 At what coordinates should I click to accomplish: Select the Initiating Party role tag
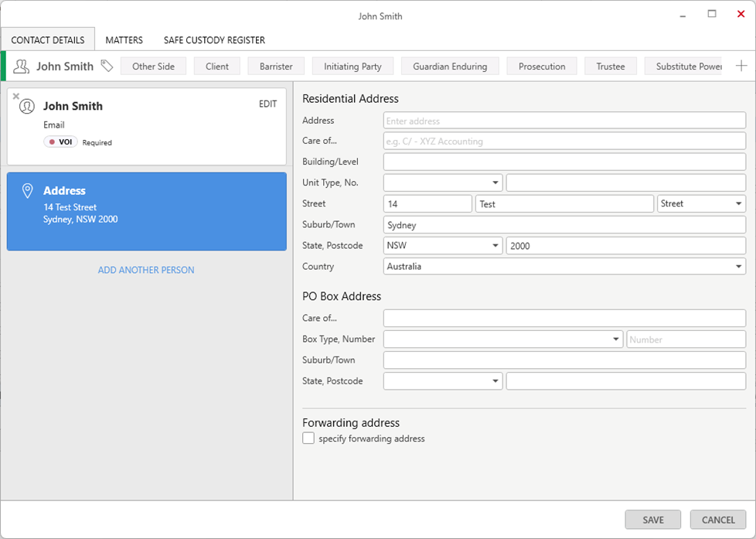[x=352, y=66]
